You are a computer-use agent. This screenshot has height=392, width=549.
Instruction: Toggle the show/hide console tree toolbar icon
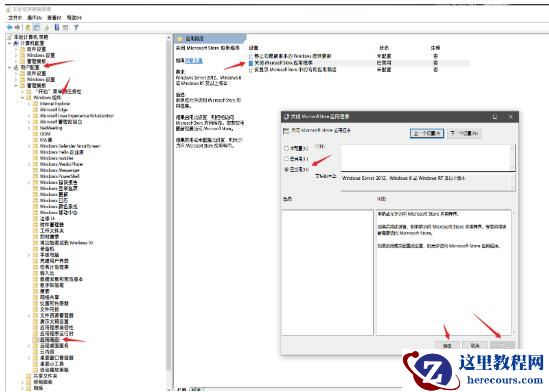(x=36, y=27)
